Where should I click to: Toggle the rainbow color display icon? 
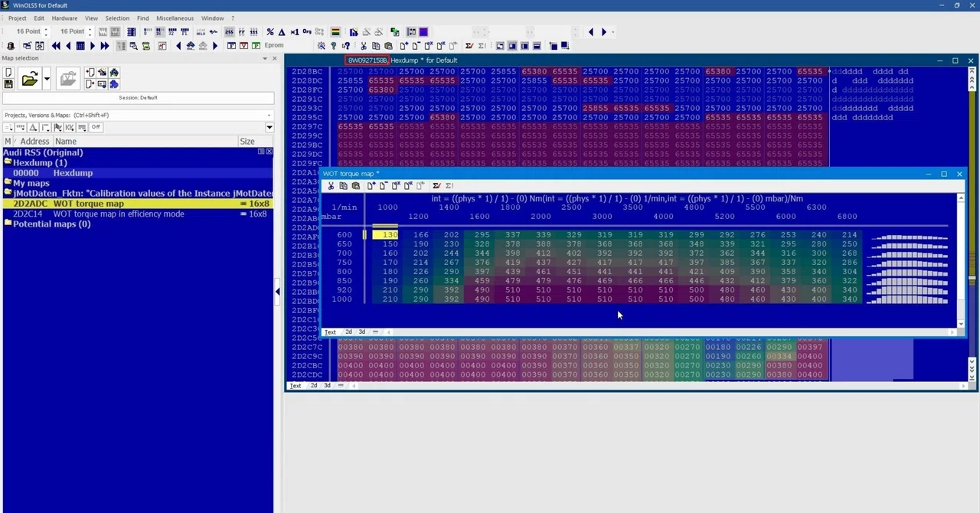335,31
